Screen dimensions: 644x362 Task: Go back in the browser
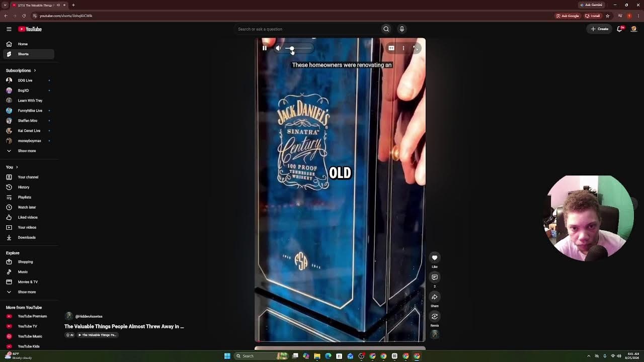pyautogui.click(x=6, y=16)
